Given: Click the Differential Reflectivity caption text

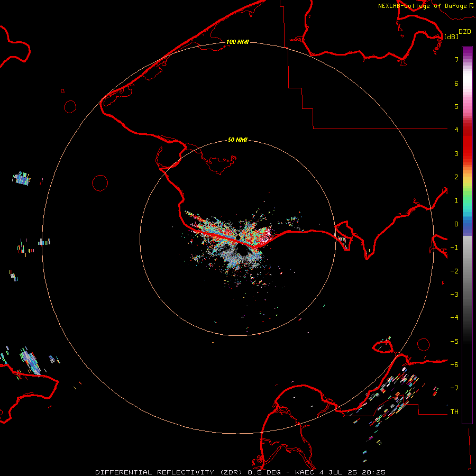Looking at the screenshot, I should click(x=170, y=472).
